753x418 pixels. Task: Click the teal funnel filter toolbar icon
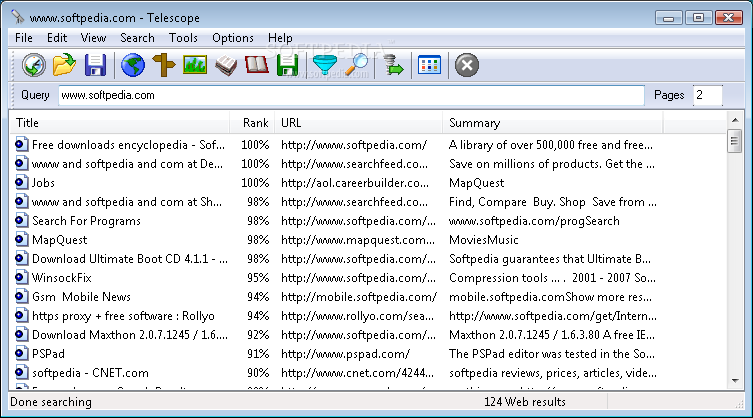325,65
